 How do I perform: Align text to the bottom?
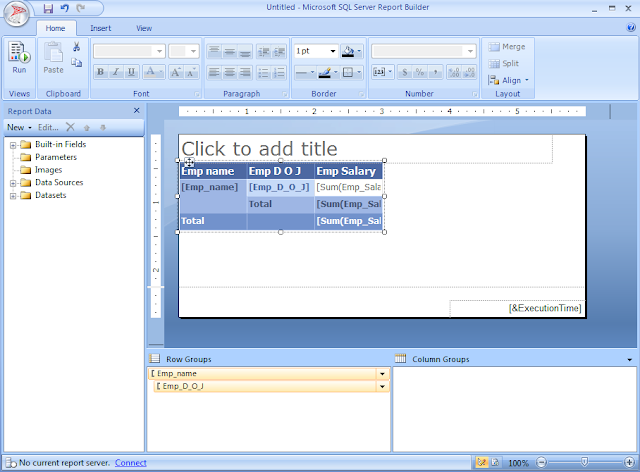coord(245,51)
